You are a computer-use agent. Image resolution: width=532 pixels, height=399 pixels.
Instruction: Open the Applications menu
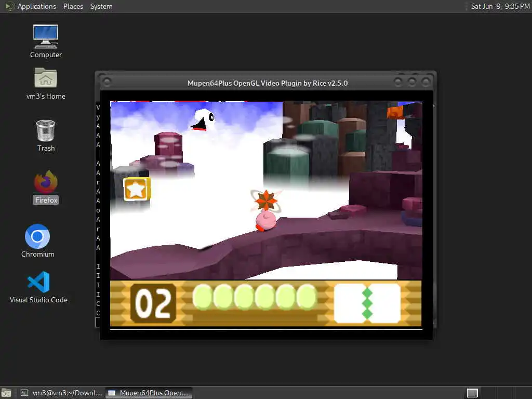(37, 6)
